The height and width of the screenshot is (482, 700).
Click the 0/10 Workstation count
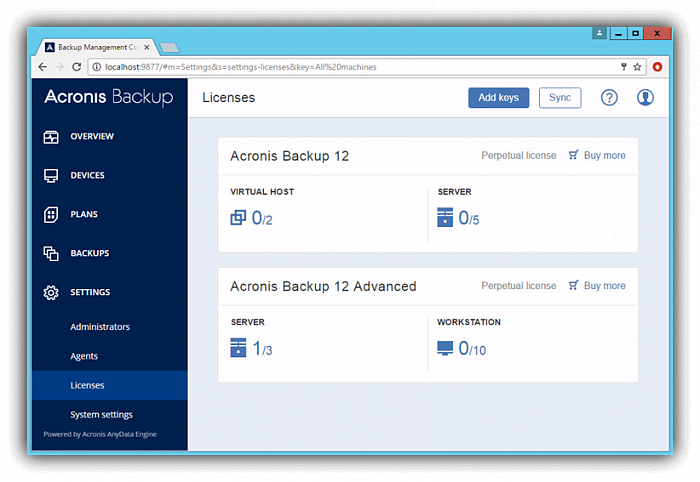coord(472,349)
